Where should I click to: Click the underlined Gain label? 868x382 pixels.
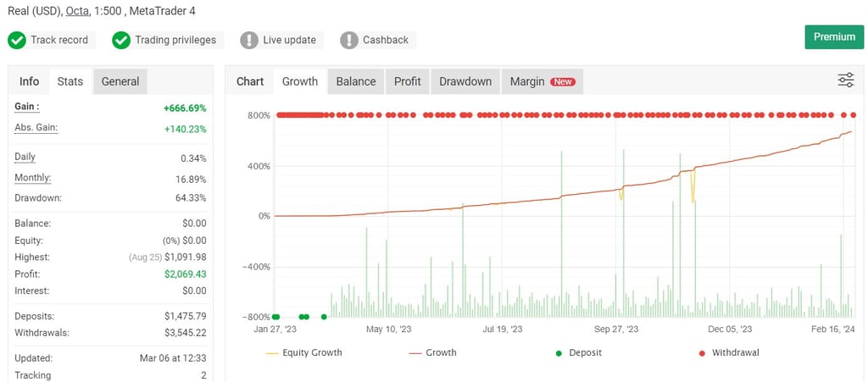(27, 107)
